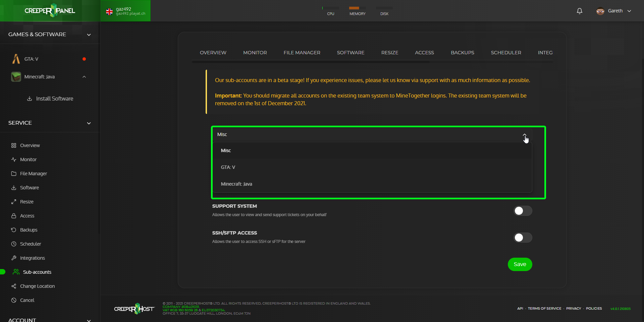Screen dimensions: 644x322
Task: Click the sidebar Backups restore icon
Action: pos(14,230)
